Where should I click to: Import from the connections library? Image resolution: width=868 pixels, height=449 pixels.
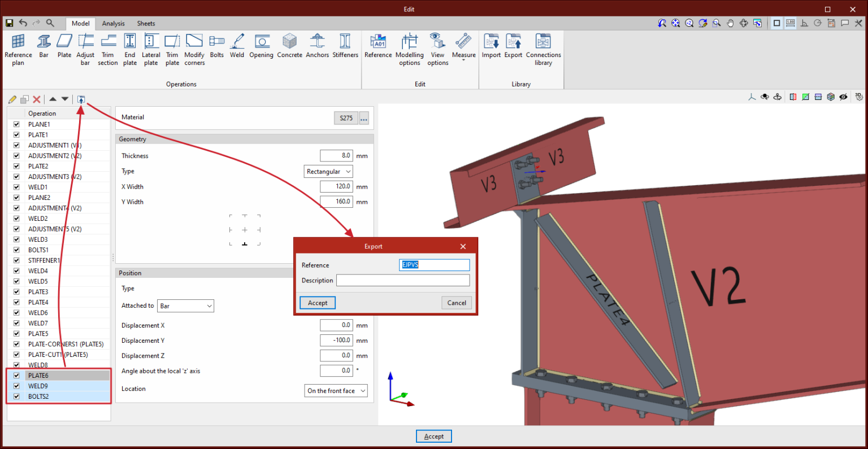(491, 46)
